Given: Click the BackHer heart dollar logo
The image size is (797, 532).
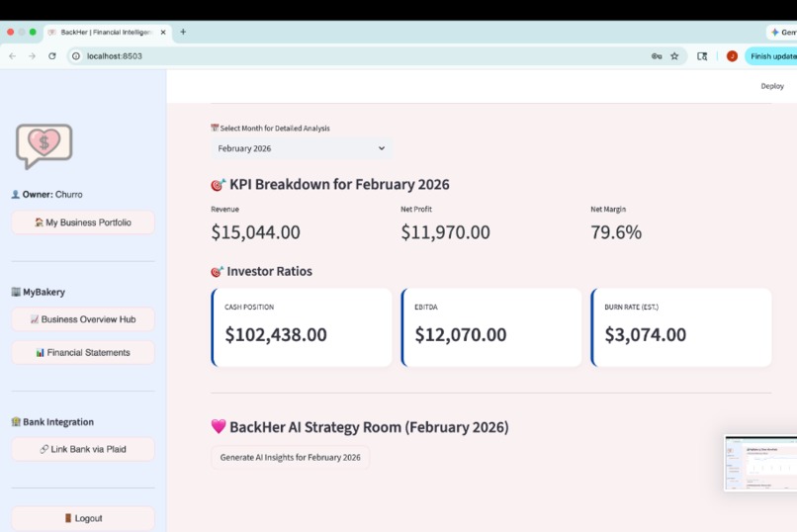Looking at the screenshot, I should pos(44,145).
